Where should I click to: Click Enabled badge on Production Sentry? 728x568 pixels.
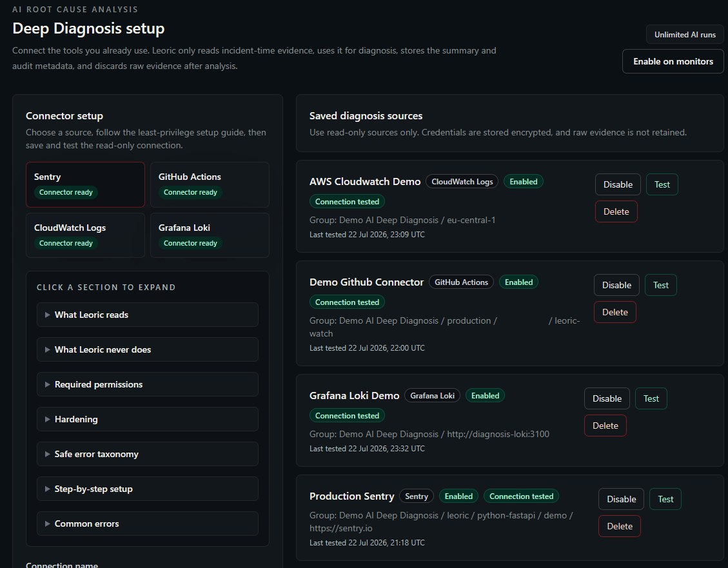pos(458,496)
